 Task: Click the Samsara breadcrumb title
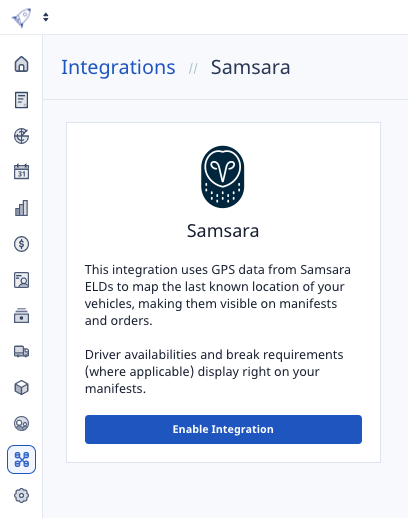pyautogui.click(x=250, y=67)
